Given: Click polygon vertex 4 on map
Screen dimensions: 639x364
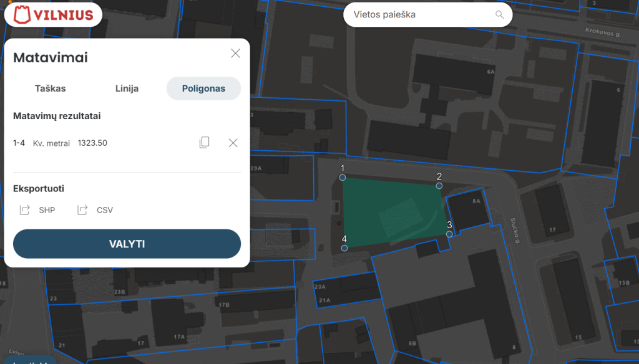Looking at the screenshot, I should pyautogui.click(x=344, y=248).
